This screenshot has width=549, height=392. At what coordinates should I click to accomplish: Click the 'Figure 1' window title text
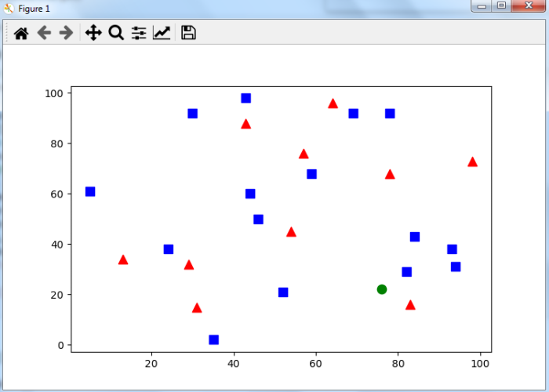click(34, 9)
